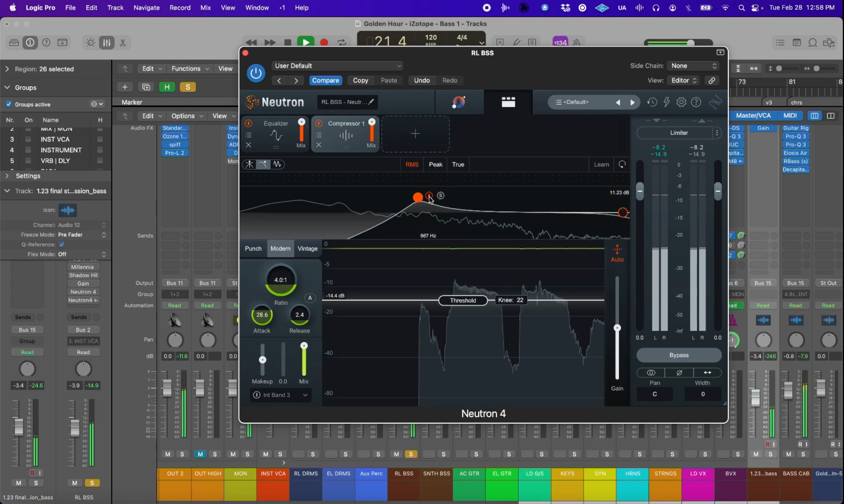Click the Pan field showing C
The height and width of the screenshot is (504, 844).
point(654,394)
